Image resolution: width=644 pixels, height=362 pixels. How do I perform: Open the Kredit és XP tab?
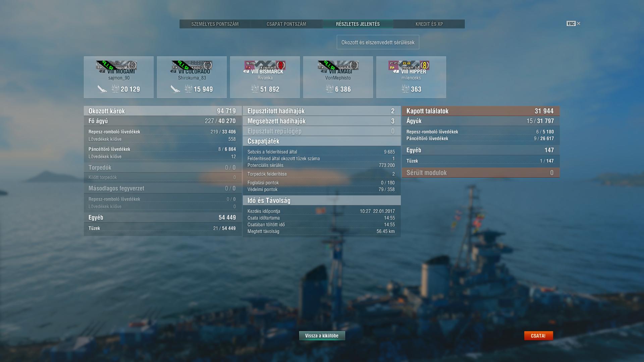pyautogui.click(x=429, y=24)
